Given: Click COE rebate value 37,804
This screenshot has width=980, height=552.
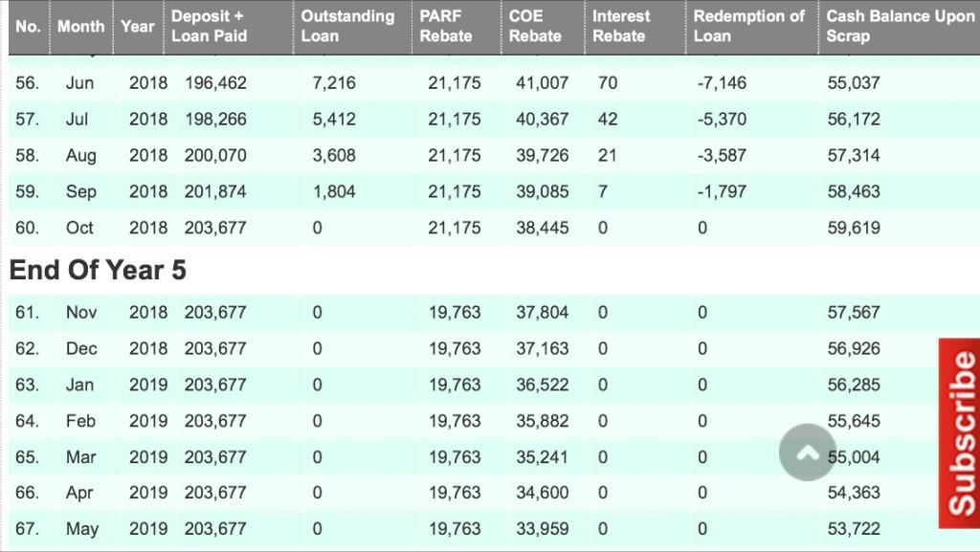Looking at the screenshot, I should (x=542, y=312).
